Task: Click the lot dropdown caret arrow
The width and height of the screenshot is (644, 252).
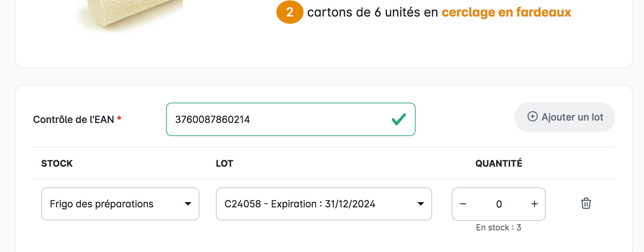Action: click(x=421, y=204)
